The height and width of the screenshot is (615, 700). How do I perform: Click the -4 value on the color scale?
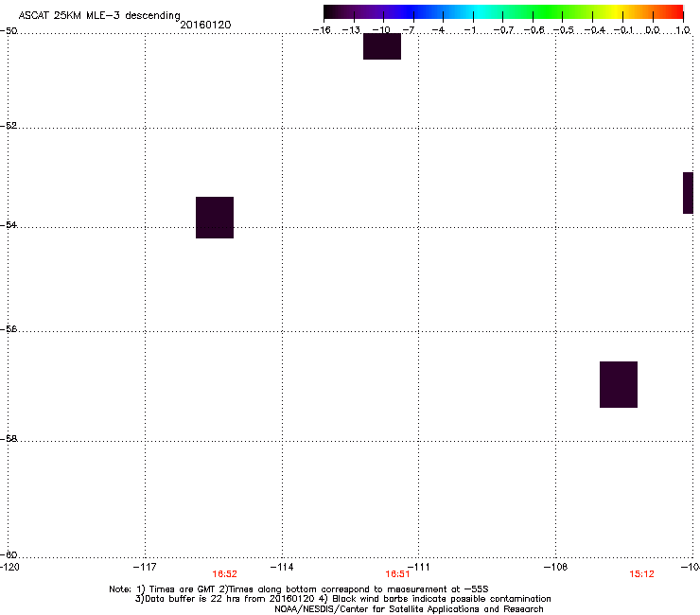(438, 30)
